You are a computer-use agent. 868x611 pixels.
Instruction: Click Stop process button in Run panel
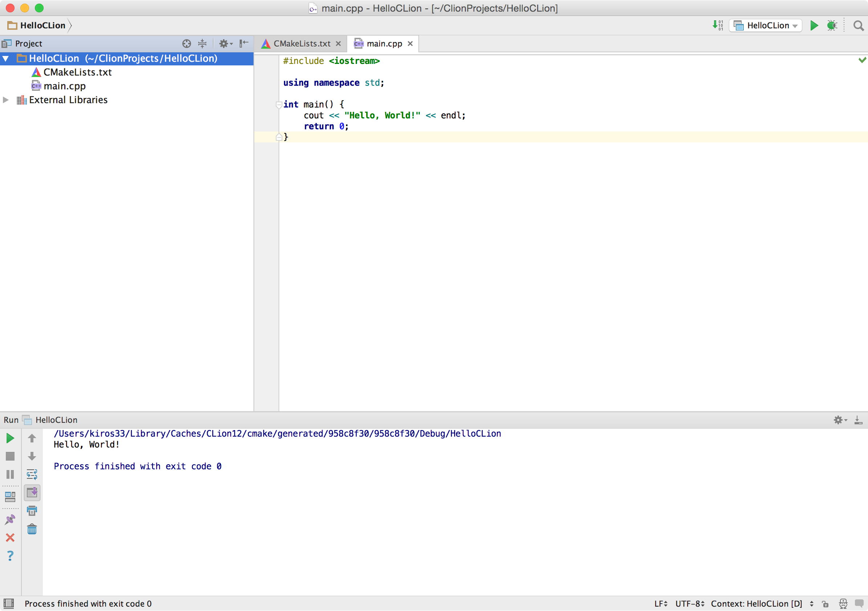point(10,457)
